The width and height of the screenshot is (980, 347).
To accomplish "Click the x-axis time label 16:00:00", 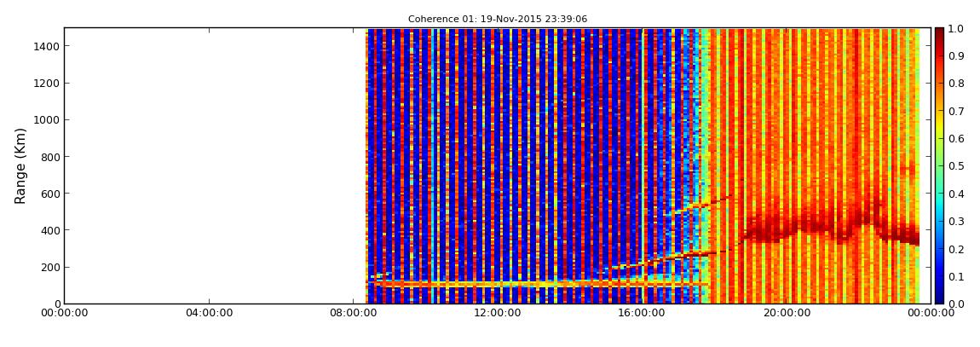I will pyautogui.click(x=643, y=313).
